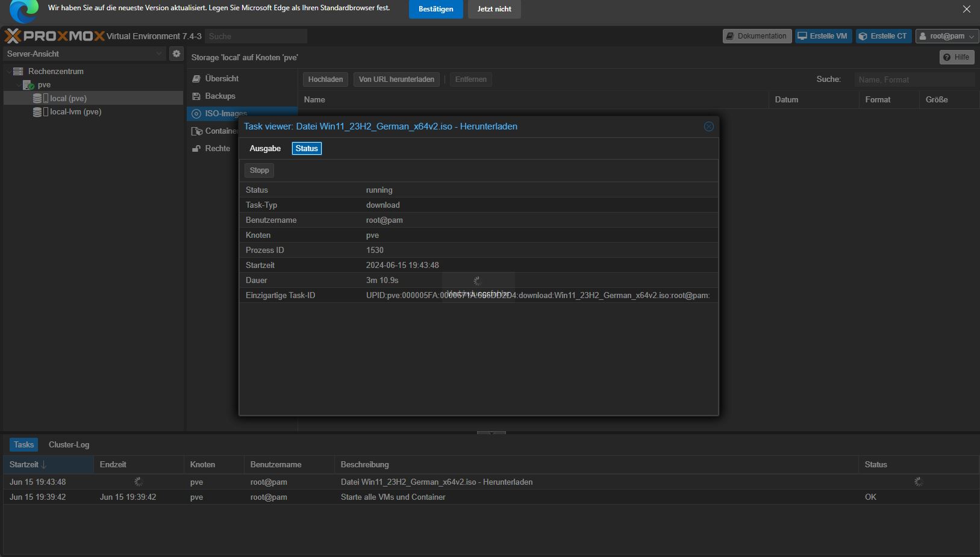980x557 pixels.
Task: Select Prozess ID value '1530'
Action: click(375, 250)
